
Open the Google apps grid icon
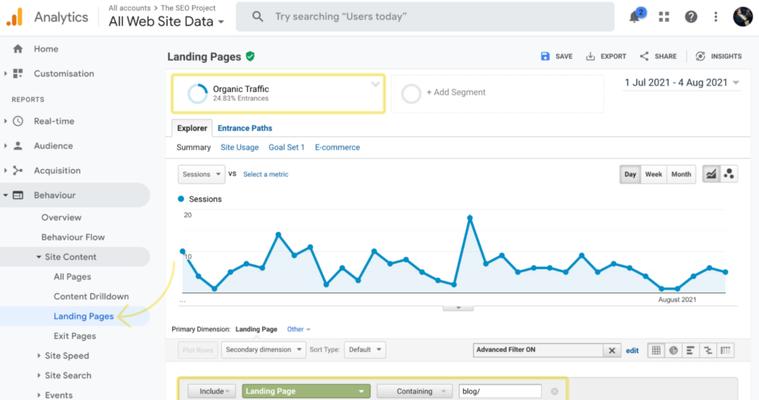pos(664,17)
